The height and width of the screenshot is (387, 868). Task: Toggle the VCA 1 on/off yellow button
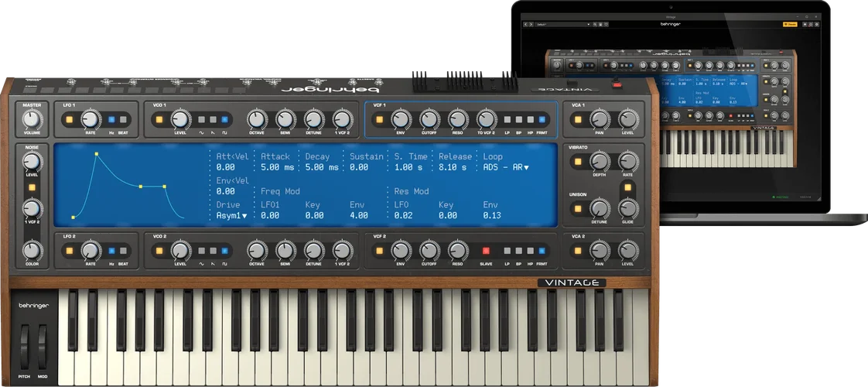tap(578, 119)
